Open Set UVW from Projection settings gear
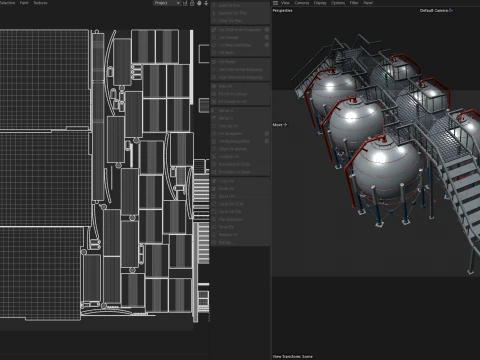480x360 pixels. [267, 30]
